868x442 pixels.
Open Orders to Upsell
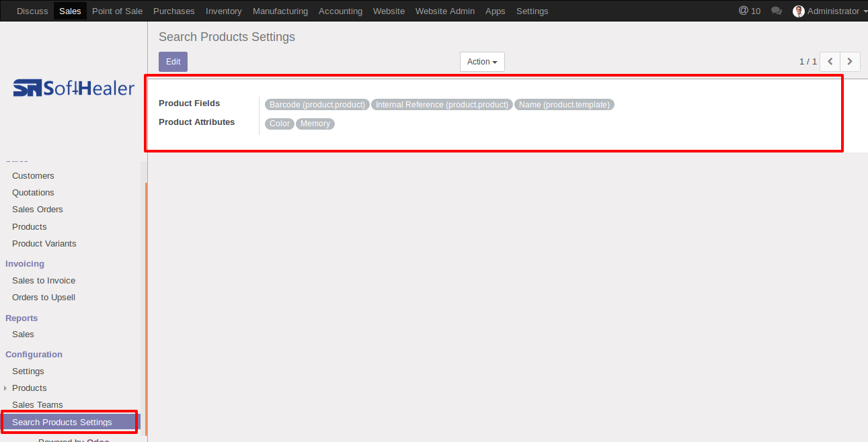click(x=44, y=298)
